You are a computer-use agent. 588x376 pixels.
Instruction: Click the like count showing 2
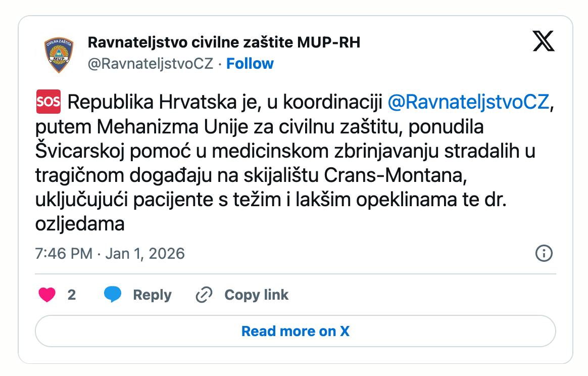[72, 295]
